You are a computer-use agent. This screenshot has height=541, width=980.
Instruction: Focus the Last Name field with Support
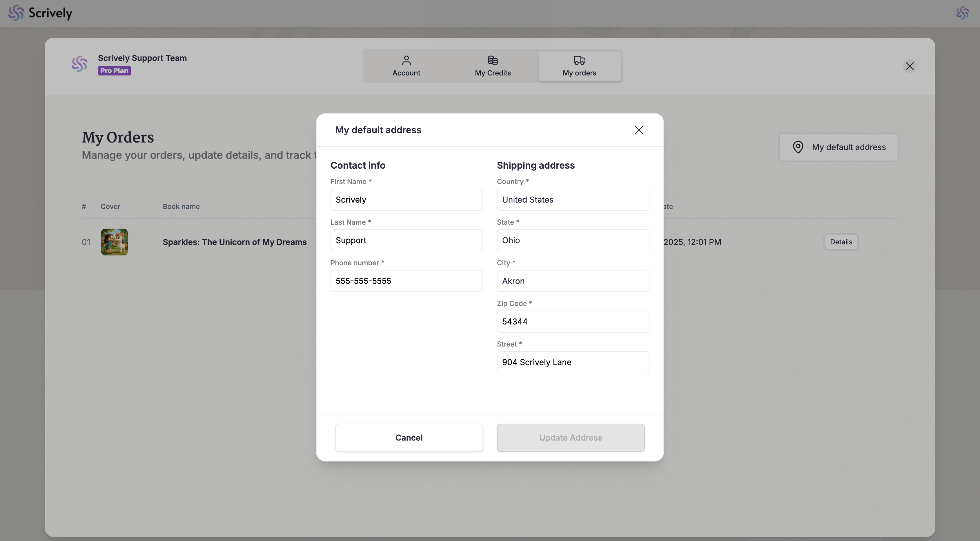tap(406, 240)
